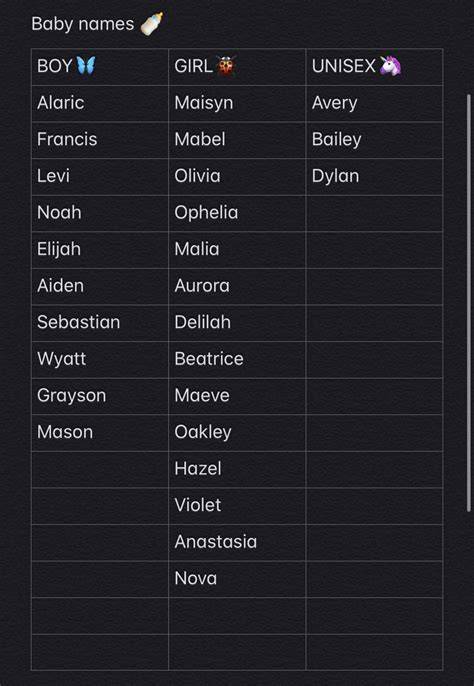Screen dimensions: 474x686
Task: Select the Anastasia cell in girl column
Action: [x=237, y=542]
